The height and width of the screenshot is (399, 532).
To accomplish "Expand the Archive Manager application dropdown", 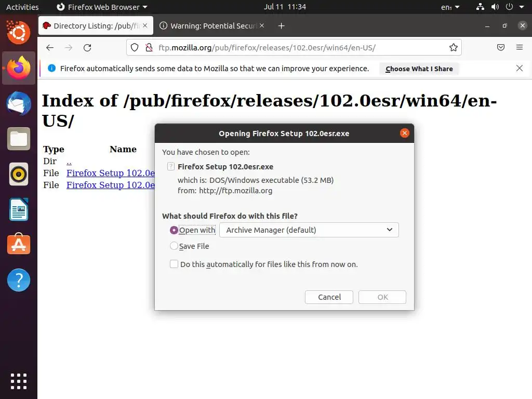I will pos(309,230).
